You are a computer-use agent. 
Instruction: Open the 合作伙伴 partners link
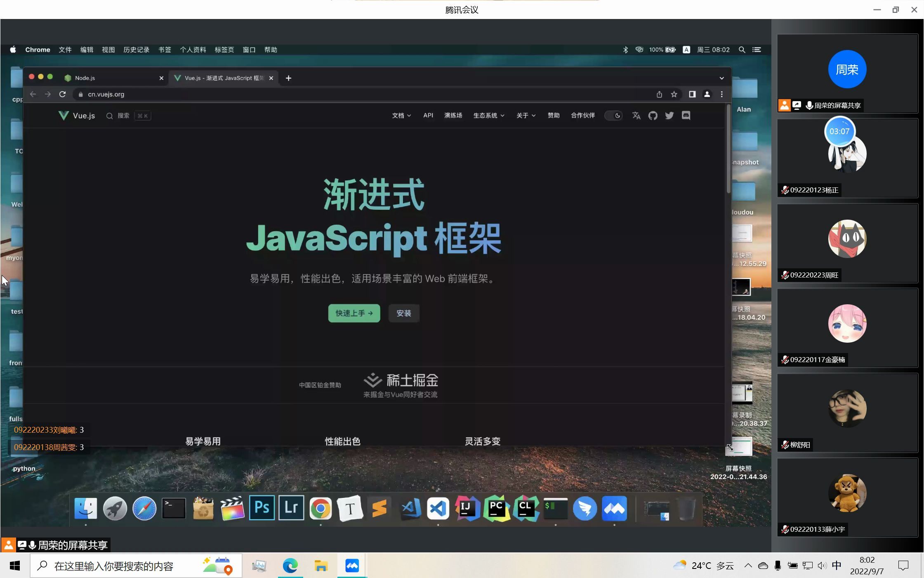tap(583, 116)
